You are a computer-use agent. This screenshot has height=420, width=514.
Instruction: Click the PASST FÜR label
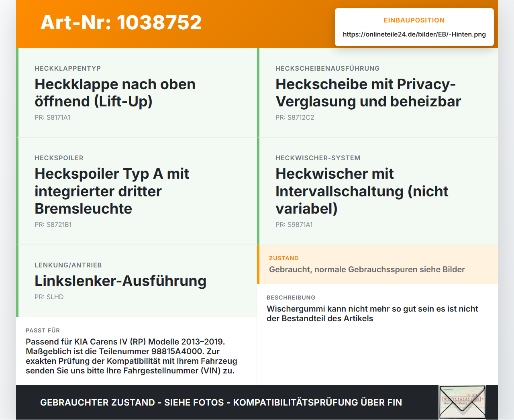43,330
